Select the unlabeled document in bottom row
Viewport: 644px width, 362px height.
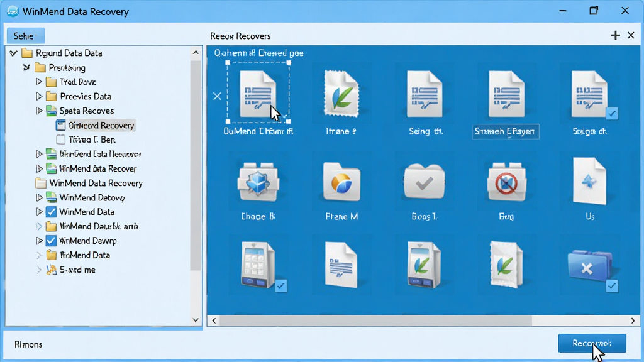pos(341,265)
